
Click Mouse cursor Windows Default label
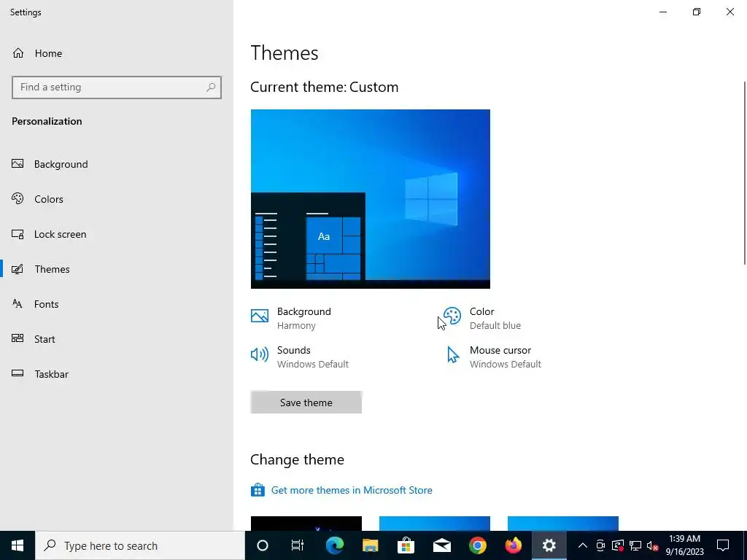click(x=505, y=357)
